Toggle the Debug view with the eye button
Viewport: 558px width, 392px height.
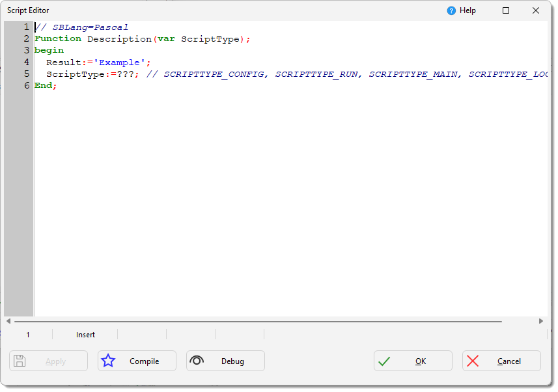pyautogui.click(x=225, y=361)
